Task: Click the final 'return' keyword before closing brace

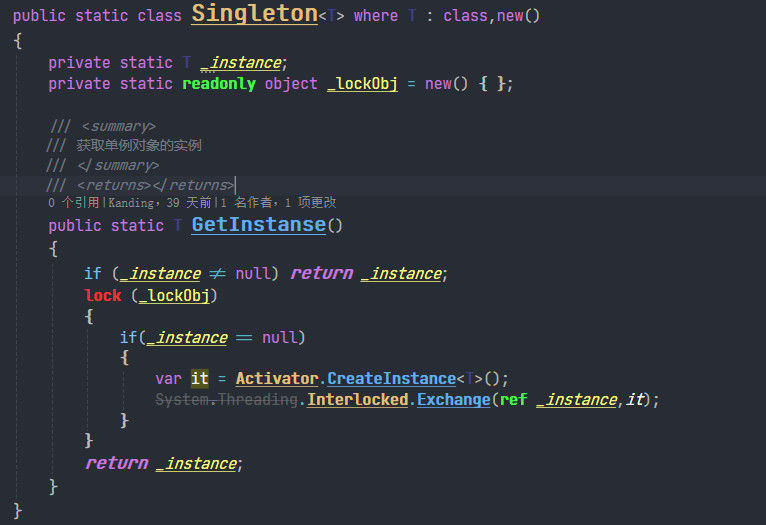Action: click(116, 464)
